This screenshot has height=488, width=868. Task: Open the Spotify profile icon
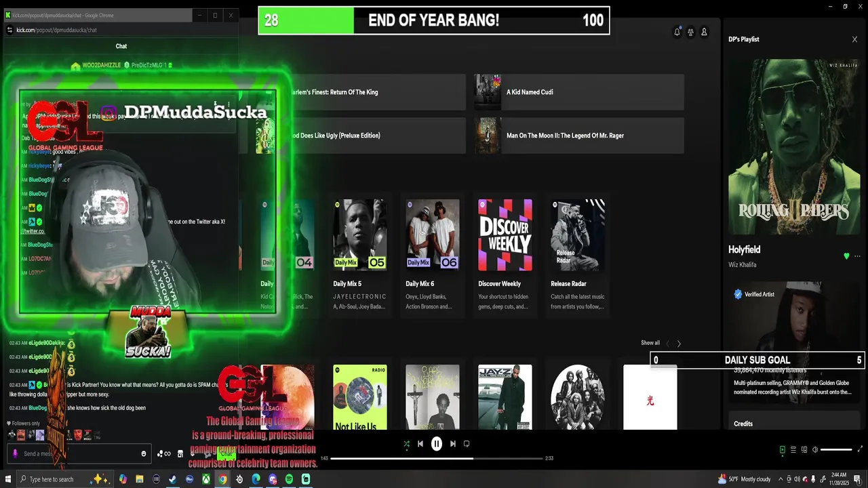[704, 32]
